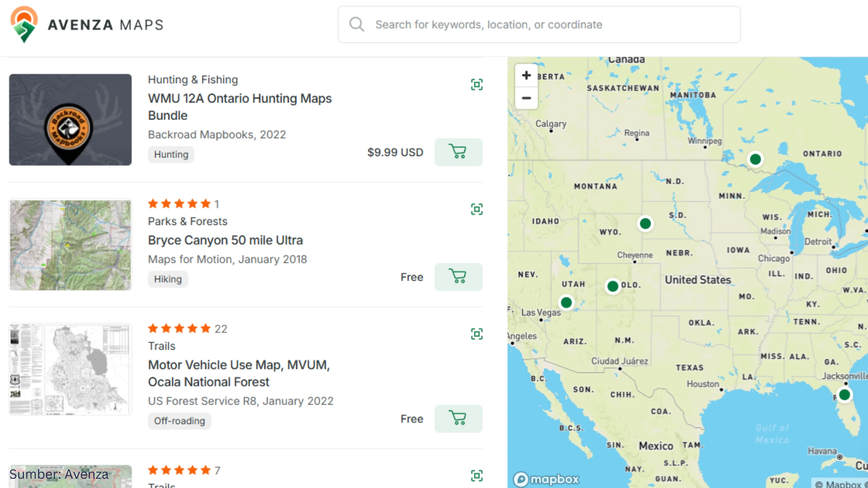This screenshot has width=868, height=488.
Task: Open full-screen preview of Bryce Canyon map
Action: 476,208
